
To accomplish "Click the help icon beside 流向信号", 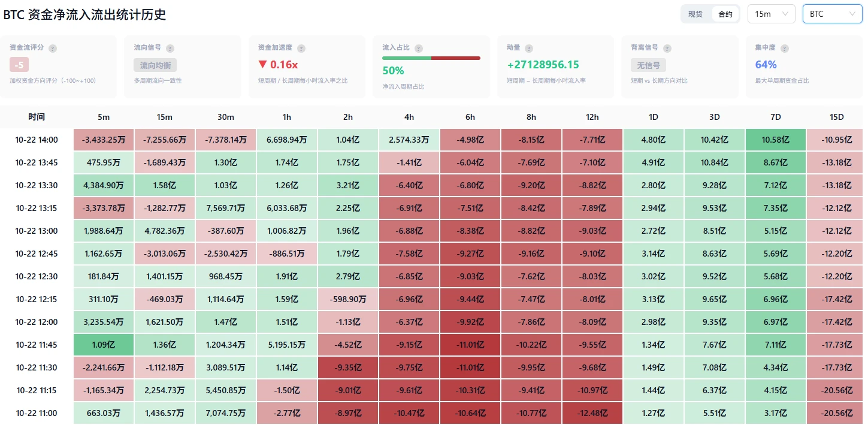I will (170, 48).
